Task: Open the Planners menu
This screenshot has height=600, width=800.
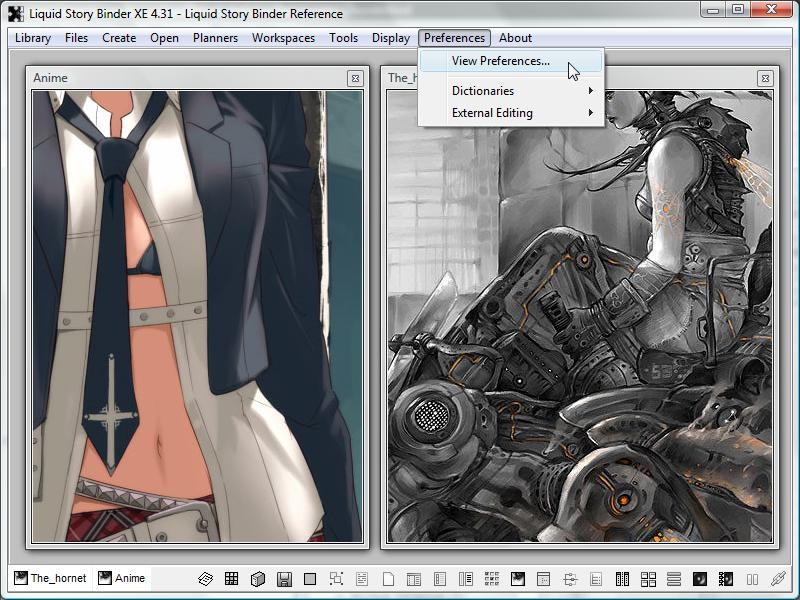Action: coord(215,38)
